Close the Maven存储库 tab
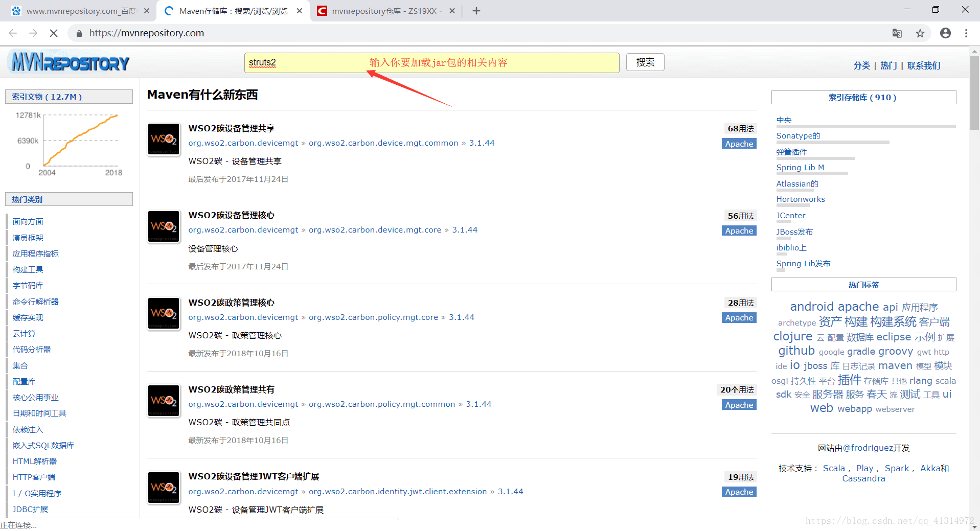This screenshot has height=531, width=980. click(x=299, y=11)
